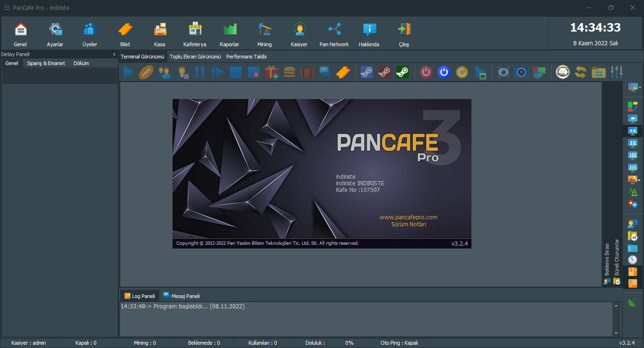The width and height of the screenshot is (644, 348).
Task: Switch to Toplu Ekran Görünümü tab
Action: point(195,57)
